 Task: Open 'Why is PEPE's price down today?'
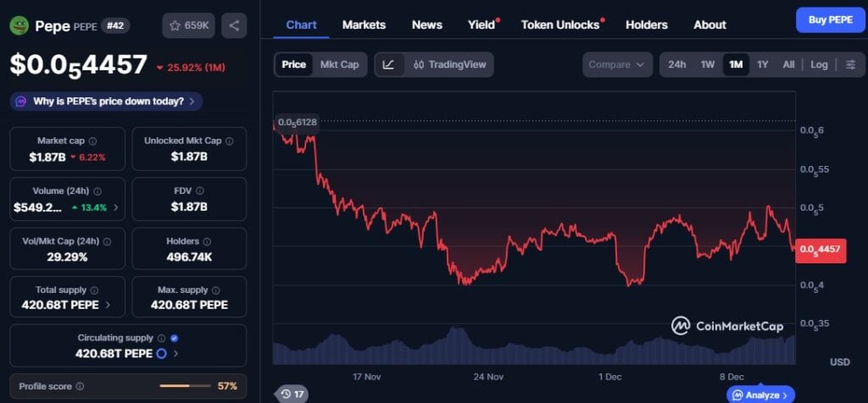click(107, 102)
